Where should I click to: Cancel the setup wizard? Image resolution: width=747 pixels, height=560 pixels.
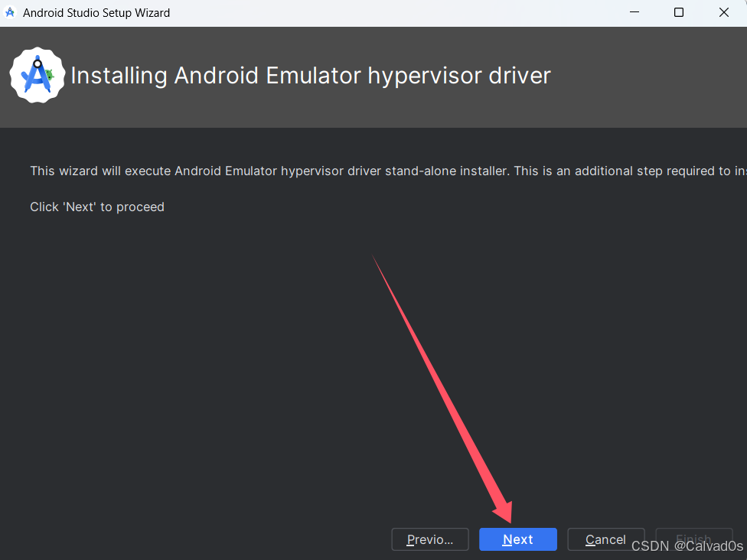[606, 539]
